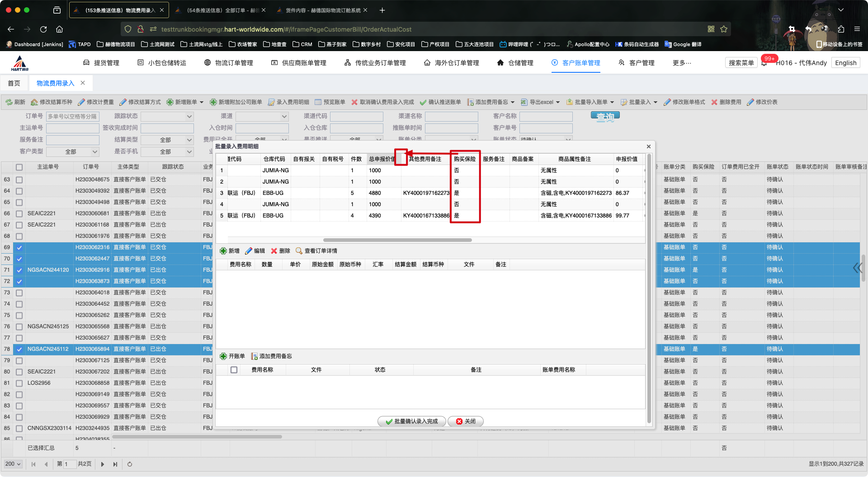This screenshot has width=868, height=477.
Task: Click the view order details magnifier icon
Action: click(x=299, y=251)
